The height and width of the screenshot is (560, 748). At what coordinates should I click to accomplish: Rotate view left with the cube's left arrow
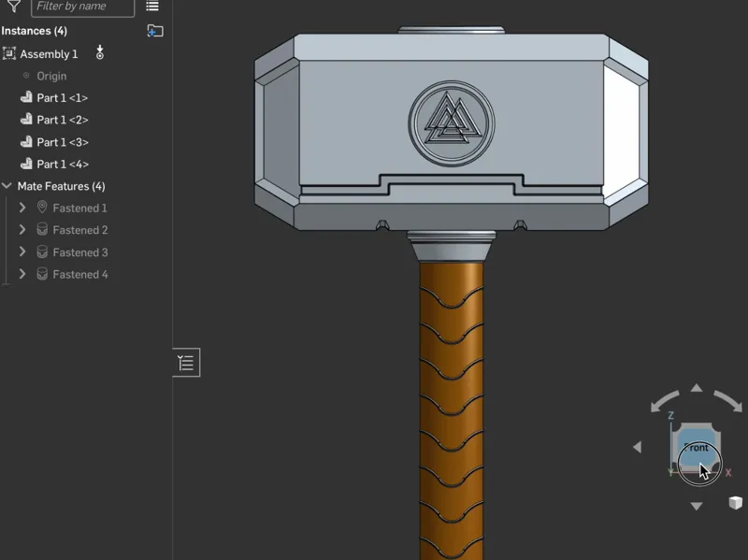638,447
